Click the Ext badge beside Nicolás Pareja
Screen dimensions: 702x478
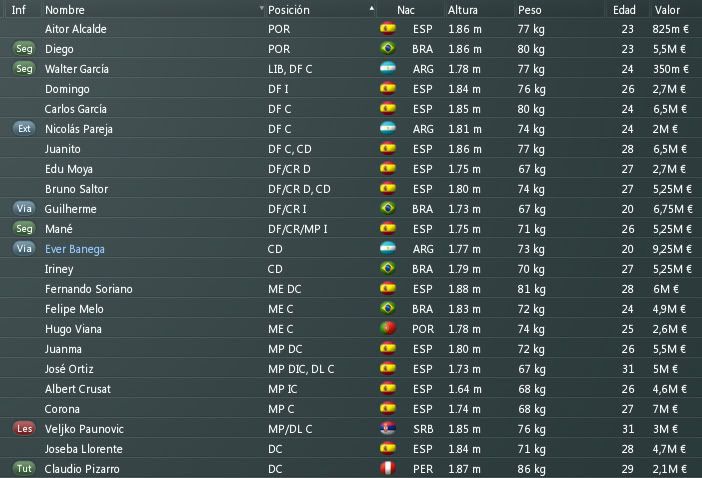(24, 128)
